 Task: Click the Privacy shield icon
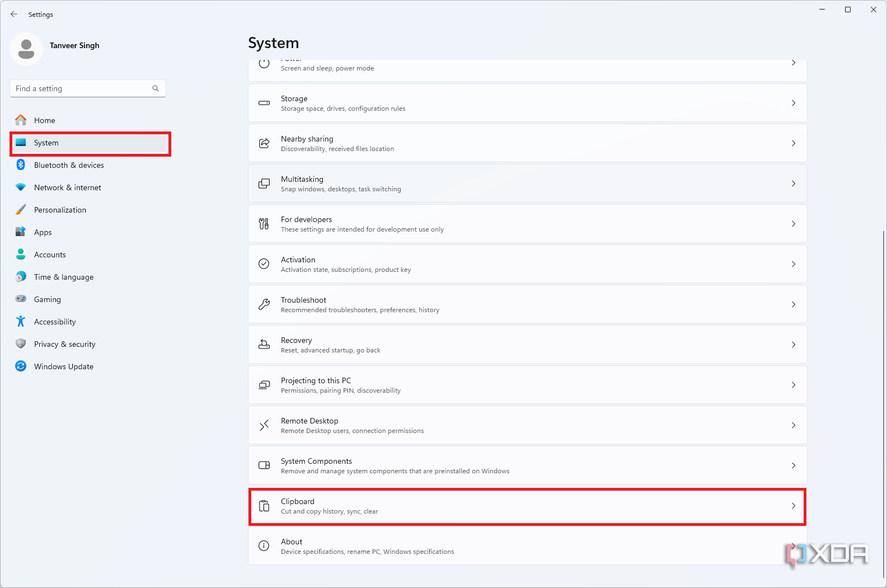coord(21,344)
